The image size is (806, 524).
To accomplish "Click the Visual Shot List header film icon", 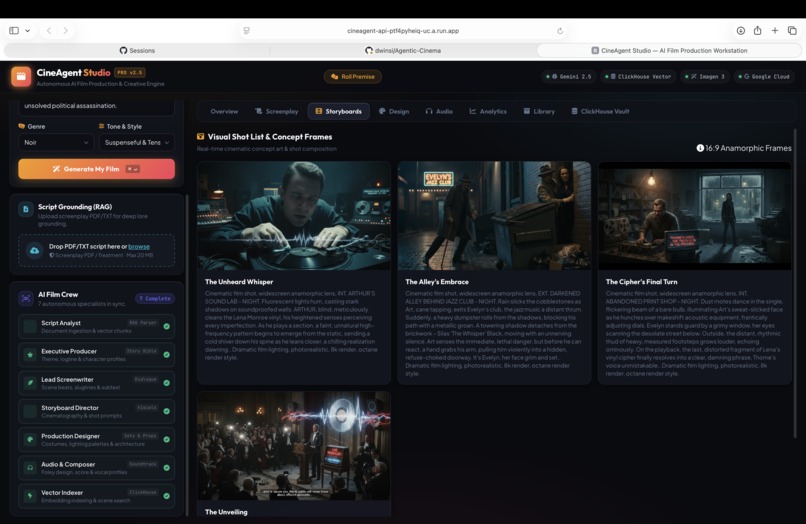I will coord(200,137).
